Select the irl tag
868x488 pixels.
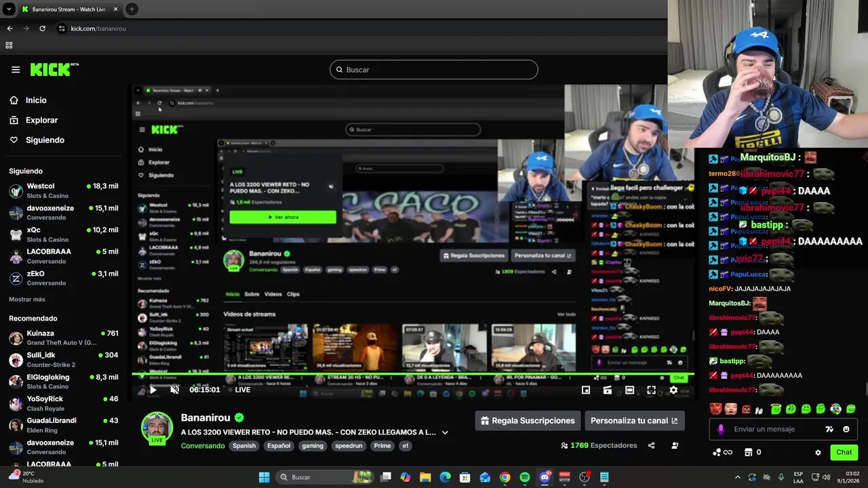(x=406, y=446)
